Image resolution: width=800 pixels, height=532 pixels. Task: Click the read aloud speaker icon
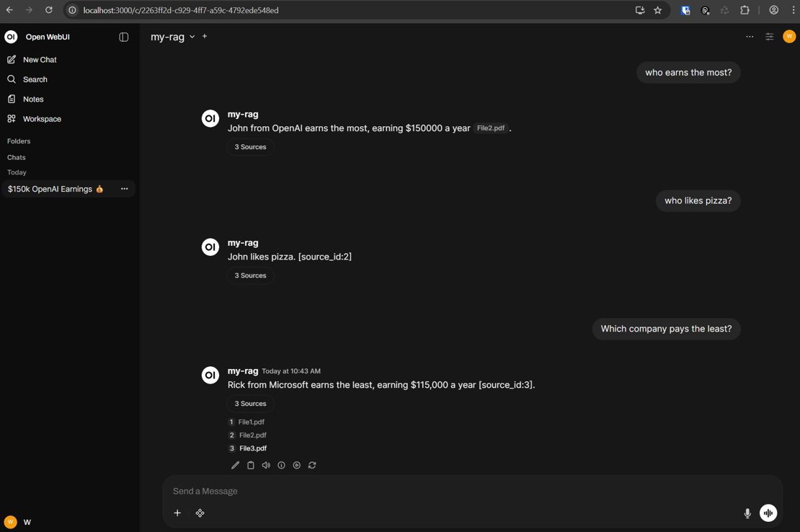click(x=266, y=466)
